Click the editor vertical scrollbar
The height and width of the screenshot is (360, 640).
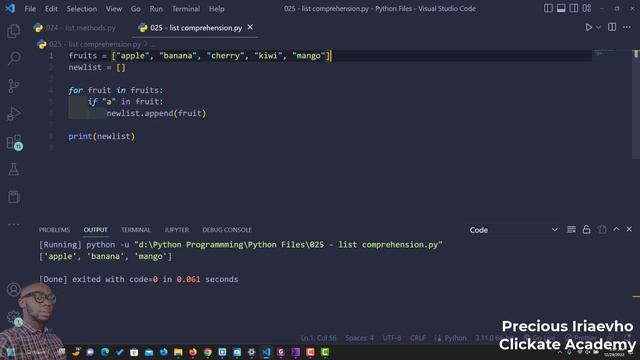636,104
